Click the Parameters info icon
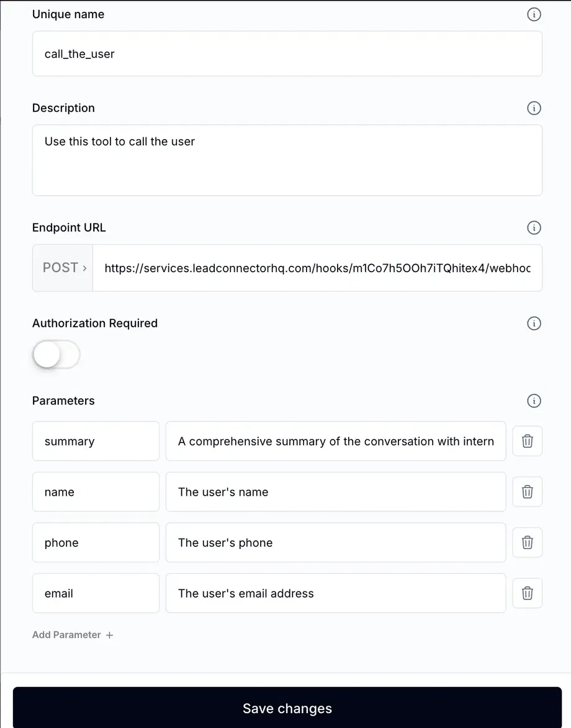This screenshot has width=571, height=728. click(x=534, y=401)
